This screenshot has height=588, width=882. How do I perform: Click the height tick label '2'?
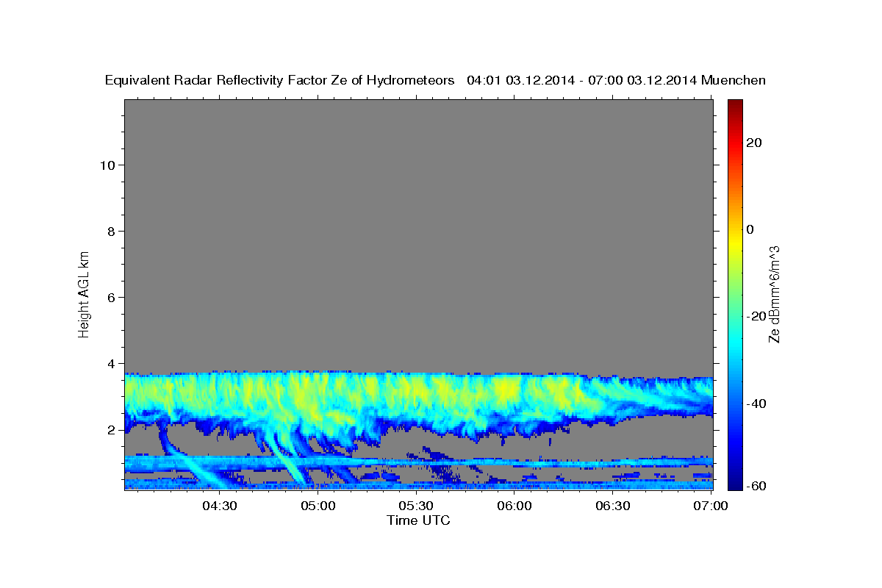[112, 430]
